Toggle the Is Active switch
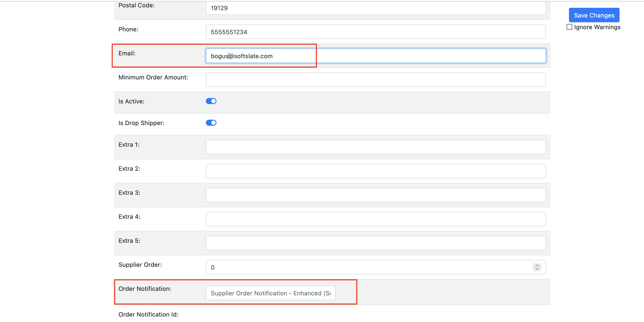 coord(211,101)
